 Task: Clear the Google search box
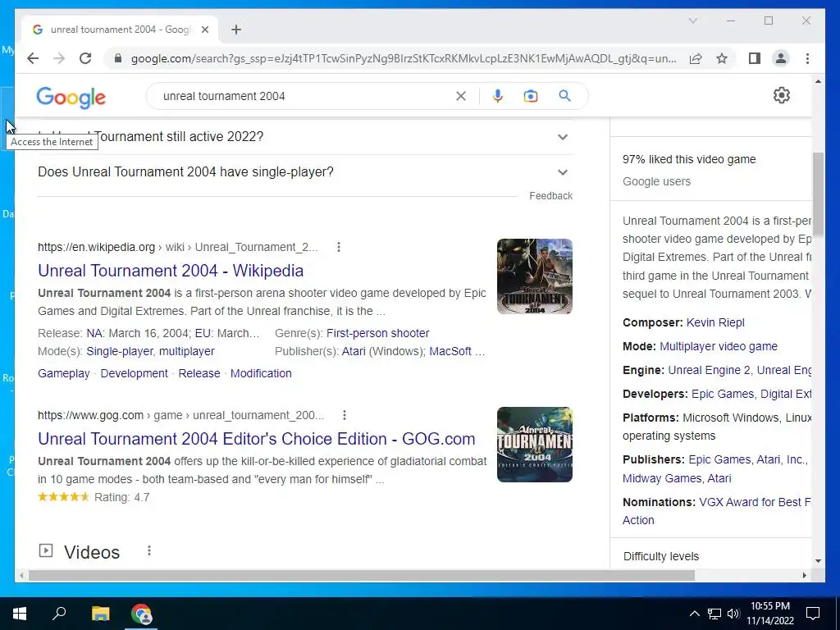click(x=461, y=96)
